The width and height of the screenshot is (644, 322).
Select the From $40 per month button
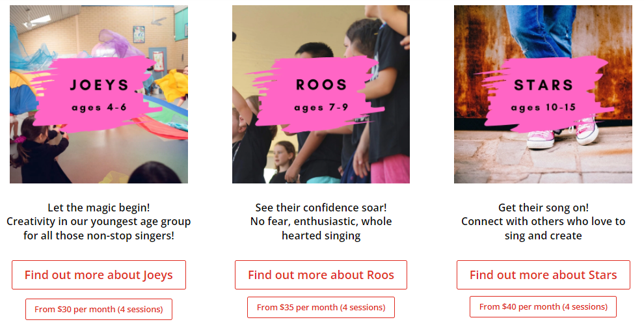click(x=543, y=306)
